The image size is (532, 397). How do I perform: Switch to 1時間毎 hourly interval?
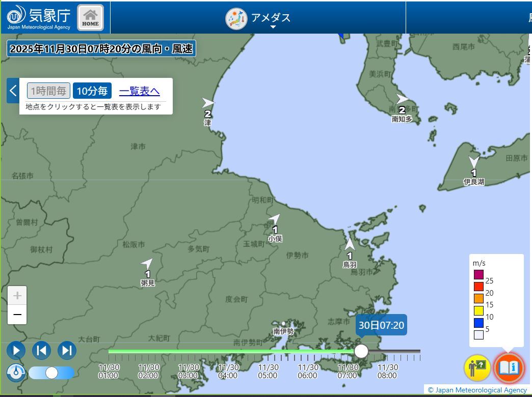(48, 91)
